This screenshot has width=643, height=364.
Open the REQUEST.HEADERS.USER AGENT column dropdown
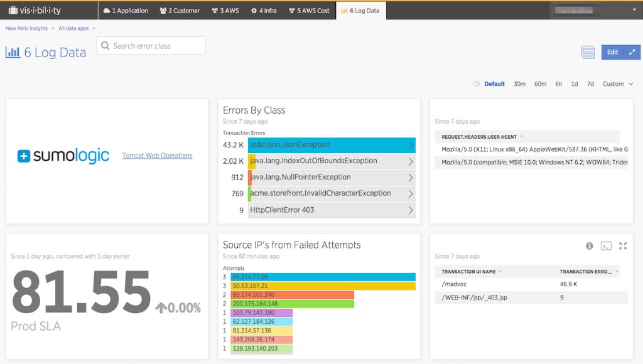coord(521,137)
